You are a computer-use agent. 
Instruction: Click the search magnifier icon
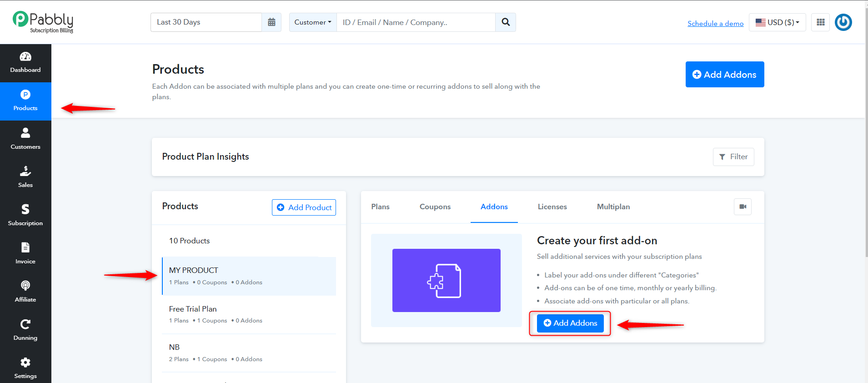click(506, 22)
